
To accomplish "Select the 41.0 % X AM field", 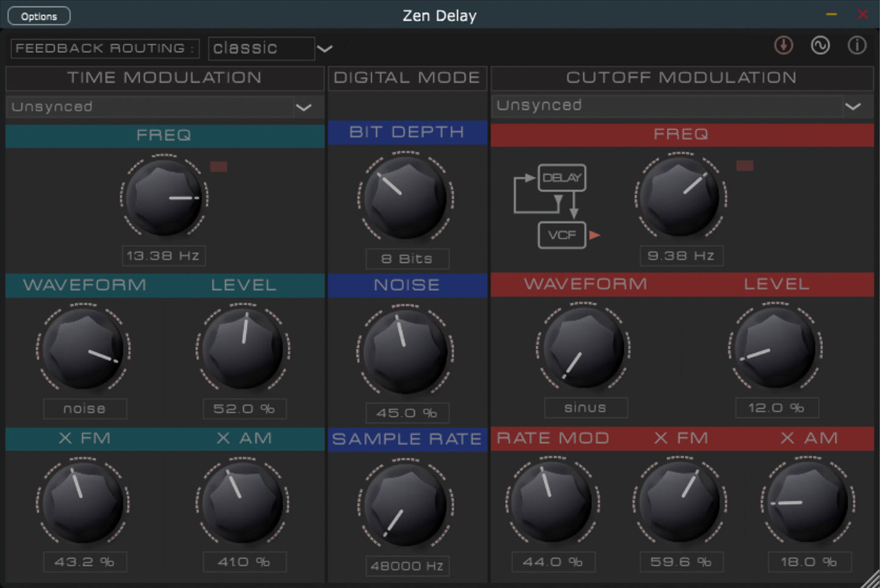I will pos(245,561).
